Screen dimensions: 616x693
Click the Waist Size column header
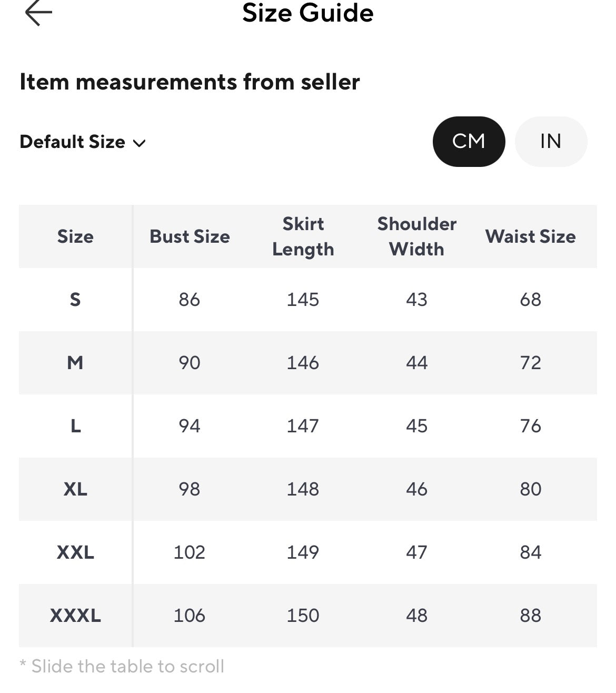click(x=531, y=236)
